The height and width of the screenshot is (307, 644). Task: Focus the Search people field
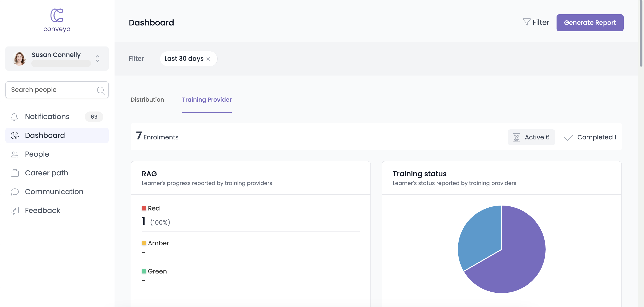pyautogui.click(x=57, y=90)
